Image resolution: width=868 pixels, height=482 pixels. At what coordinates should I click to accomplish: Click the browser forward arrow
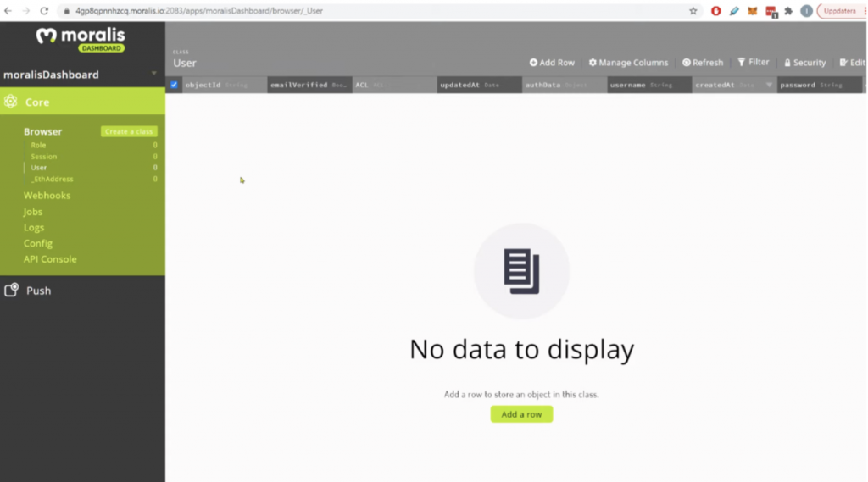pos(26,10)
